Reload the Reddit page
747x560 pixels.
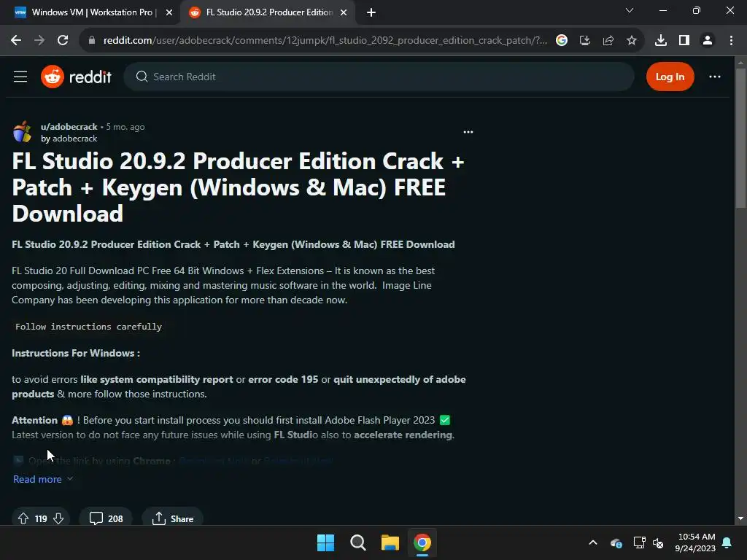click(63, 41)
